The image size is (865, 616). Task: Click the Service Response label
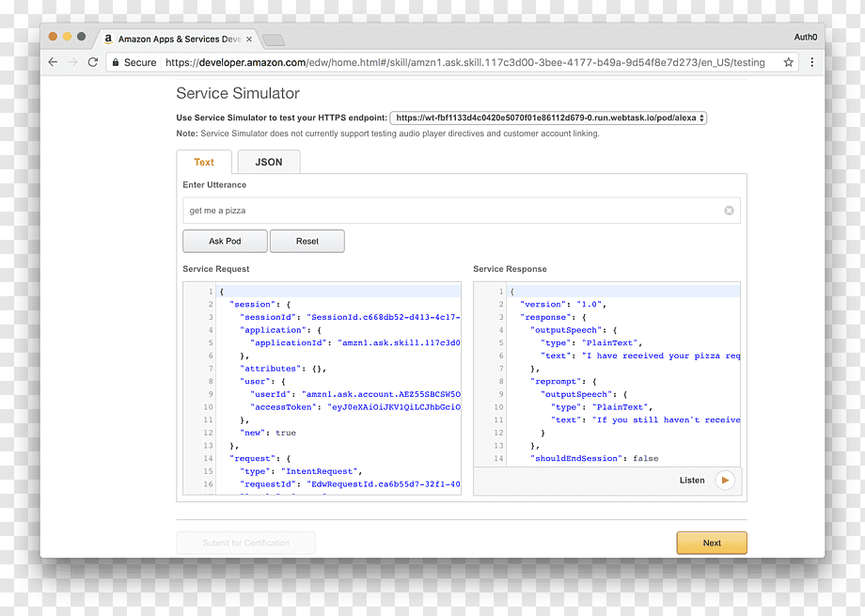(x=510, y=269)
